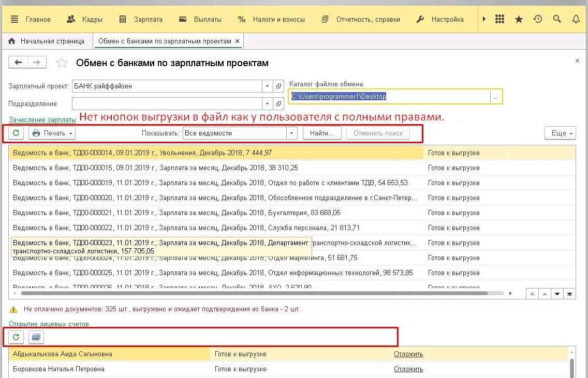Open the notifications bell icon
The image size is (588, 378).
click(576, 19)
